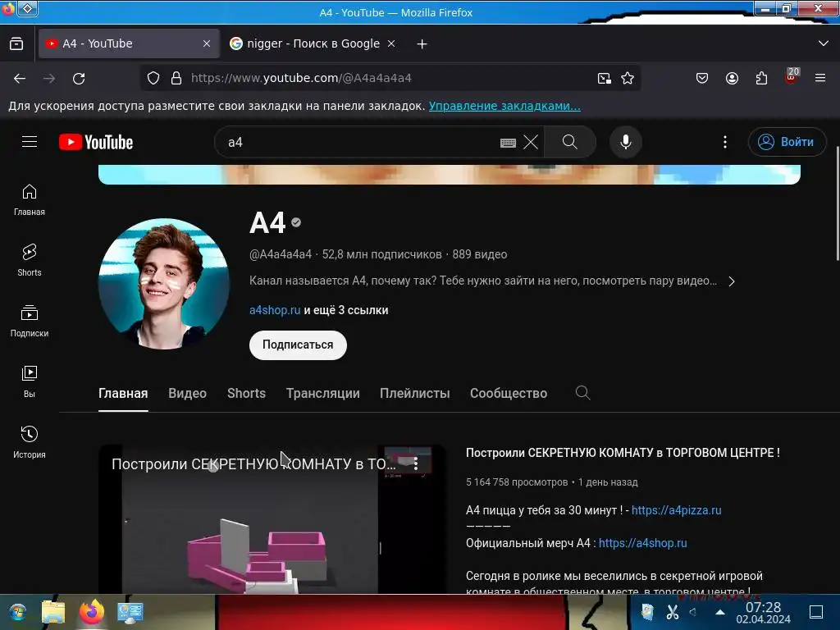Open Shorts in the sidebar

(30, 260)
